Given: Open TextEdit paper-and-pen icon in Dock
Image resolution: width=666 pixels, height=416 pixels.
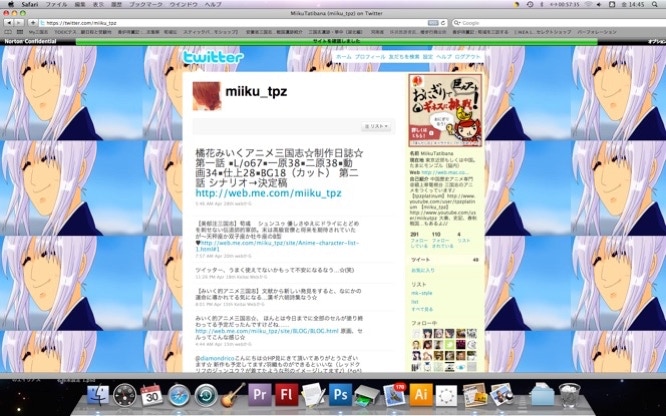Looking at the screenshot, I should pyautogui.click(x=313, y=395).
